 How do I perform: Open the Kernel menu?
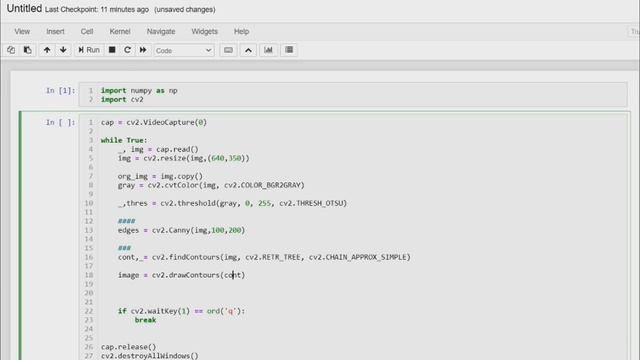(120, 31)
